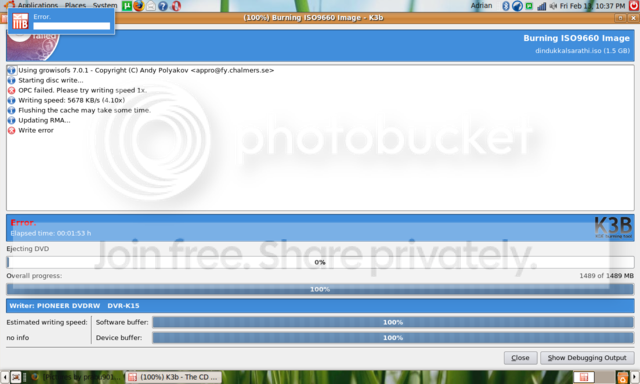Open uTorrent launcher in top panel

pos(127,6)
